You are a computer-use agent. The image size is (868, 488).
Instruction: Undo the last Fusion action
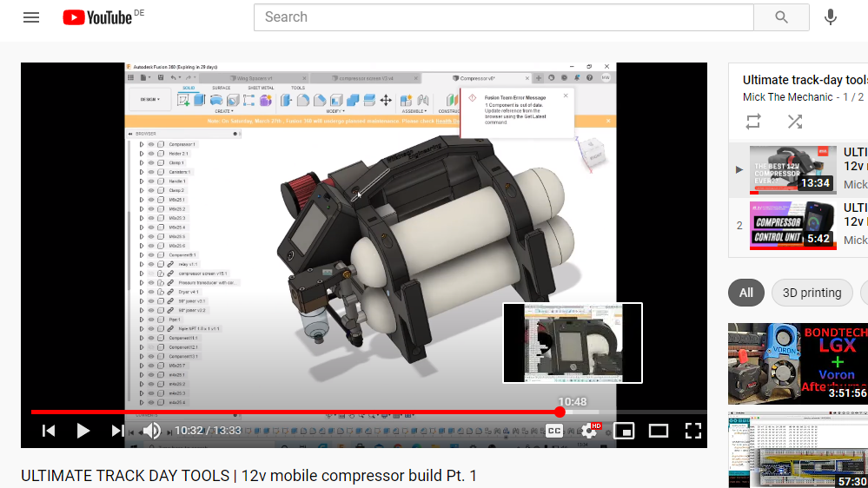tap(174, 78)
